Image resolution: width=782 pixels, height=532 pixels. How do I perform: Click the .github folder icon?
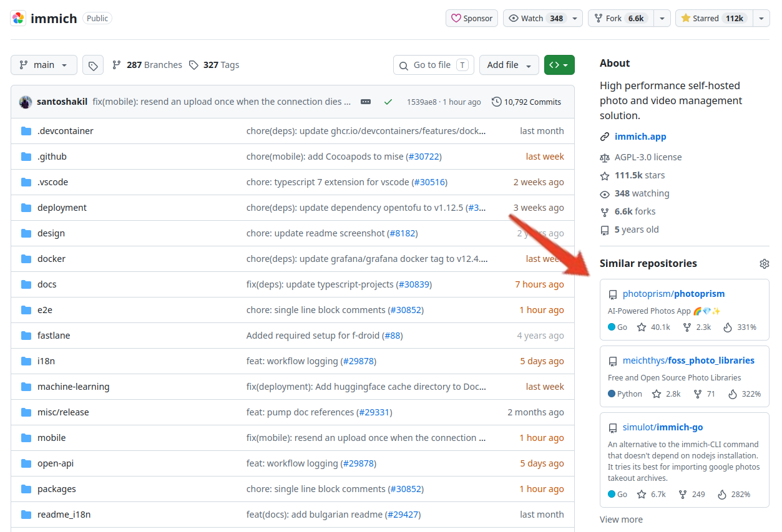[26, 157]
